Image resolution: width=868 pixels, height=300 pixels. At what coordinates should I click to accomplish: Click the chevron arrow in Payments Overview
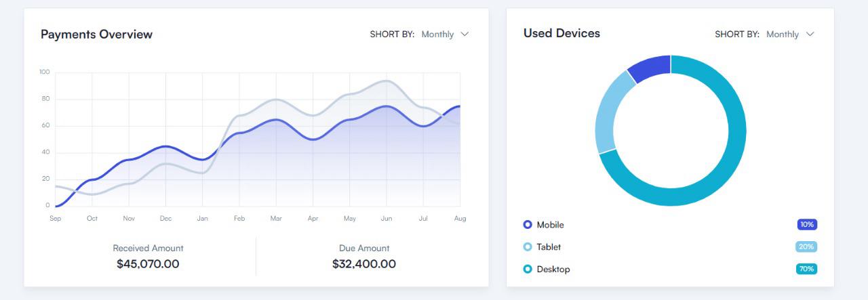tap(465, 34)
